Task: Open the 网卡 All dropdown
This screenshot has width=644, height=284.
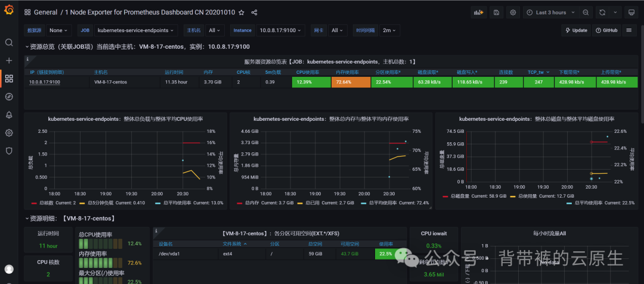Action: 338,30
